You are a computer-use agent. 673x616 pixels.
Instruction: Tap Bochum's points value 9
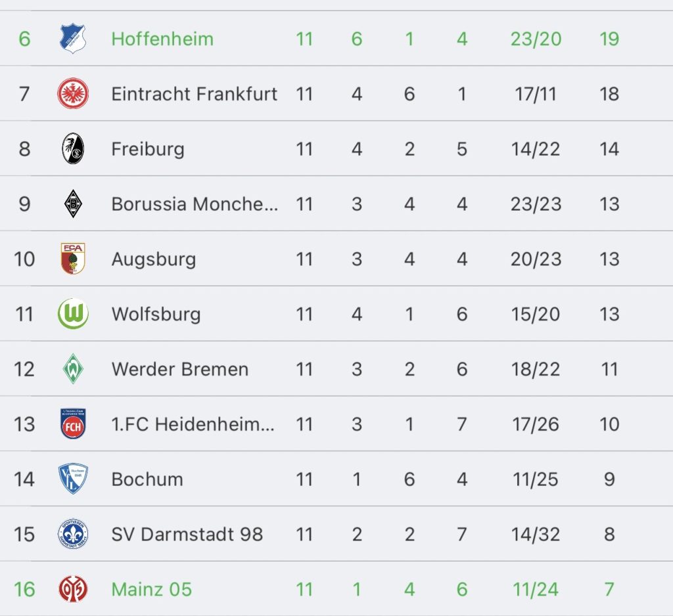click(609, 479)
